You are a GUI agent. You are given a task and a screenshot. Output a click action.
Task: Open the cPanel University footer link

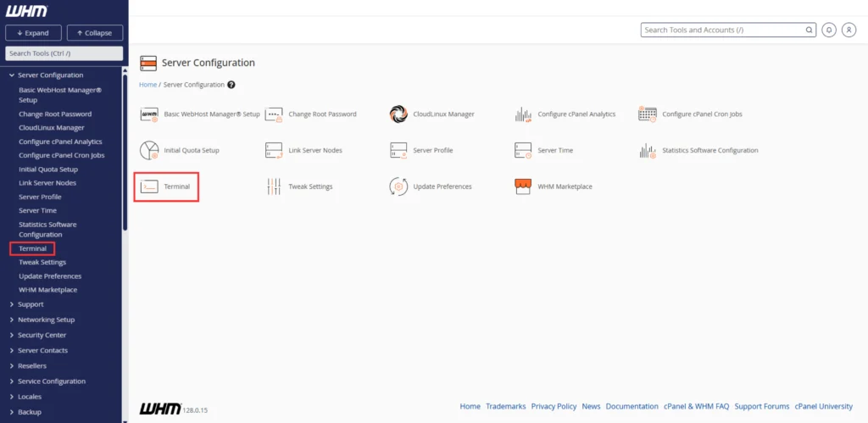click(x=824, y=406)
